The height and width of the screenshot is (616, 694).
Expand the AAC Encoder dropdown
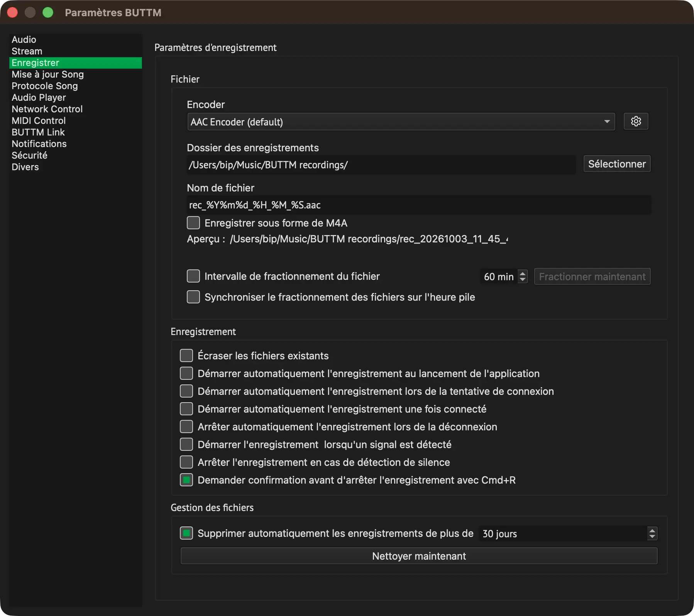(401, 122)
